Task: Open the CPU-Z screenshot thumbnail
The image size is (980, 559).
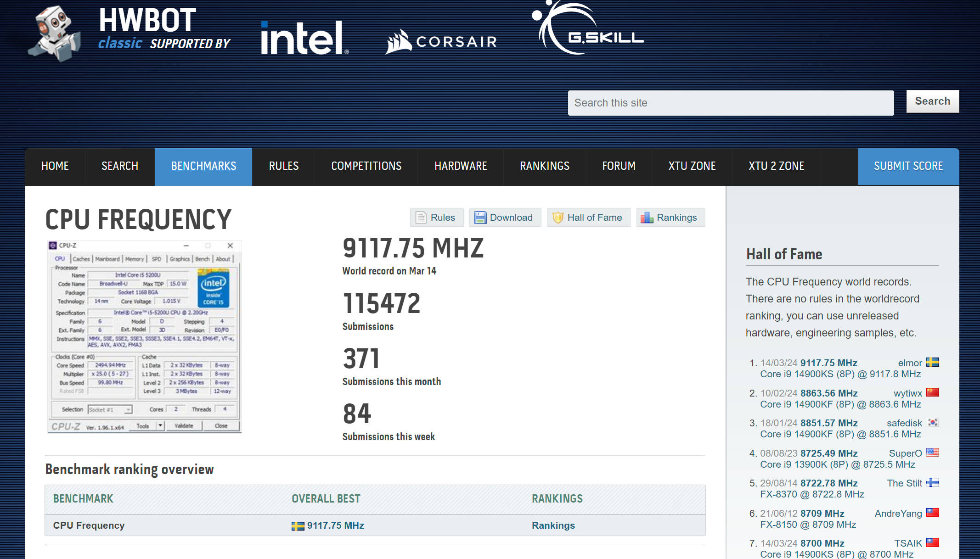Action: [144, 336]
